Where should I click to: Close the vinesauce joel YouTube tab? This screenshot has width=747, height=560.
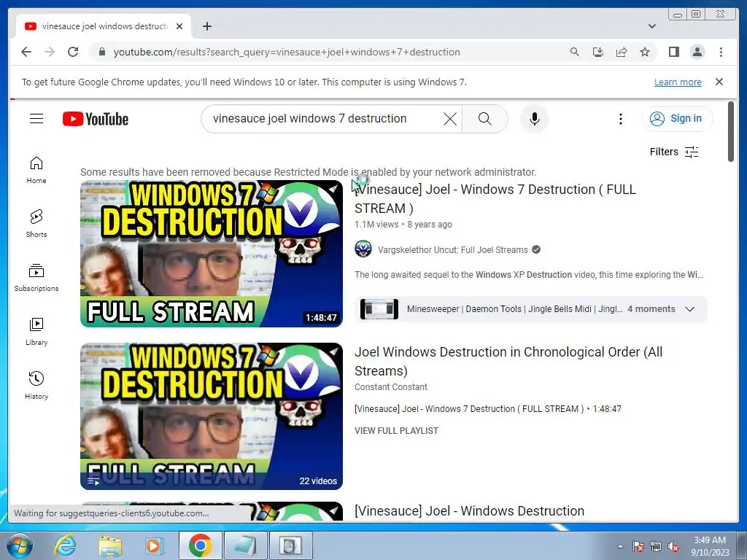pyautogui.click(x=179, y=26)
